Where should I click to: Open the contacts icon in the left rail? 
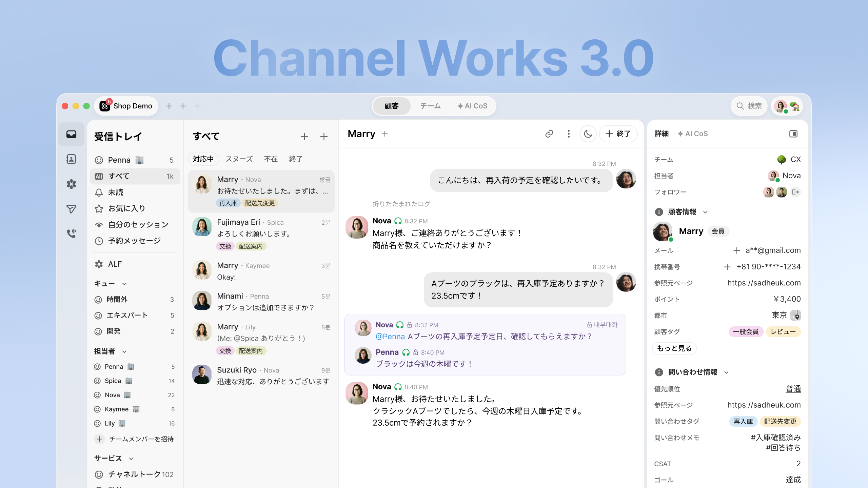[x=71, y=159]
